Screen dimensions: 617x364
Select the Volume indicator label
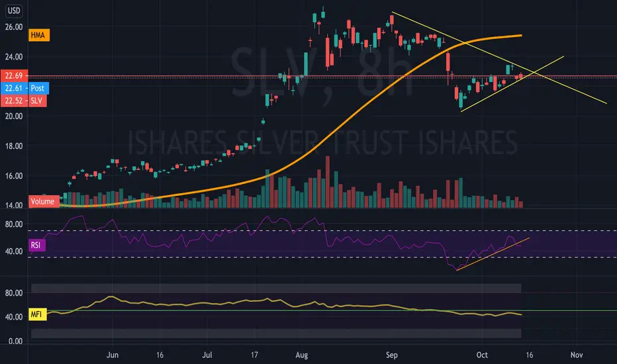(44, 201)
